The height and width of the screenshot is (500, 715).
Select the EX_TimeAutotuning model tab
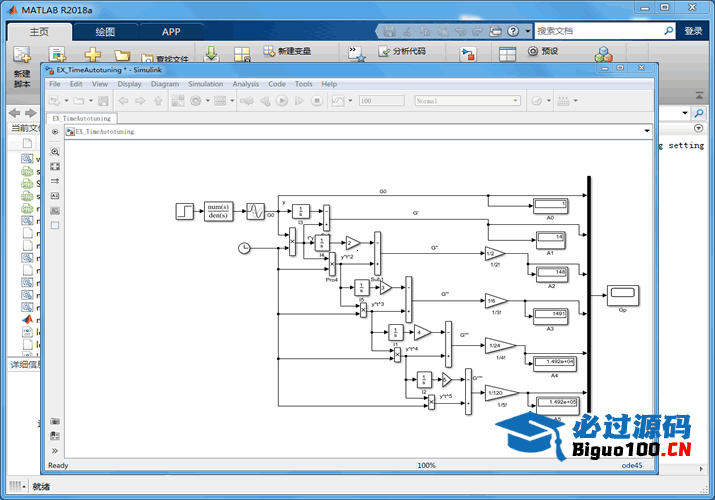point(82,118)
